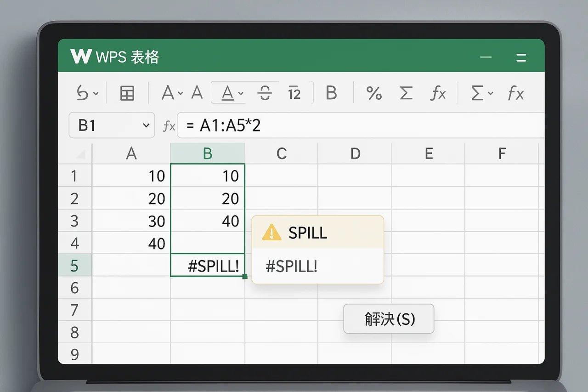Click the SPILL warning triangle icon

coord(271,233)
